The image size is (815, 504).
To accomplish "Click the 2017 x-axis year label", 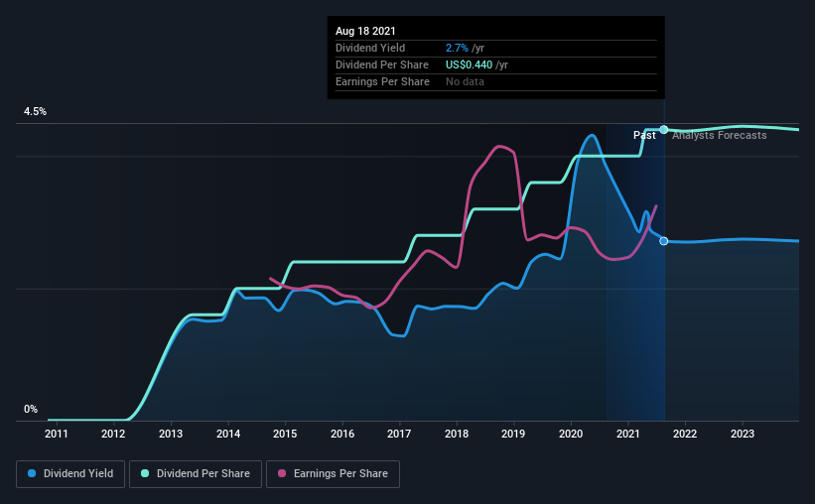I will [x=399, y=434].
